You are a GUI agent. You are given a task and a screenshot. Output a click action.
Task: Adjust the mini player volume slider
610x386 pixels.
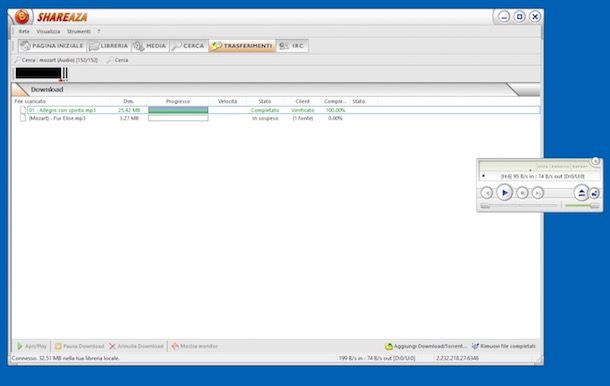[582, 205]
